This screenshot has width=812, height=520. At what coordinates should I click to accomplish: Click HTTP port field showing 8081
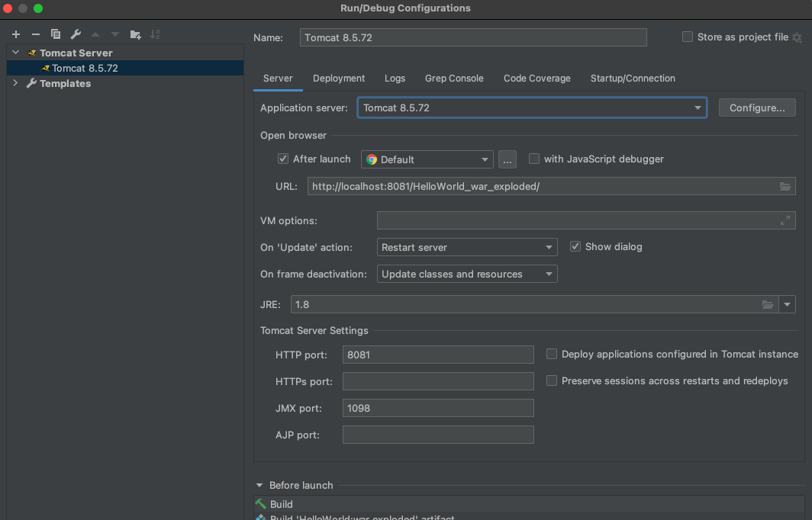(x=438, y=355)
